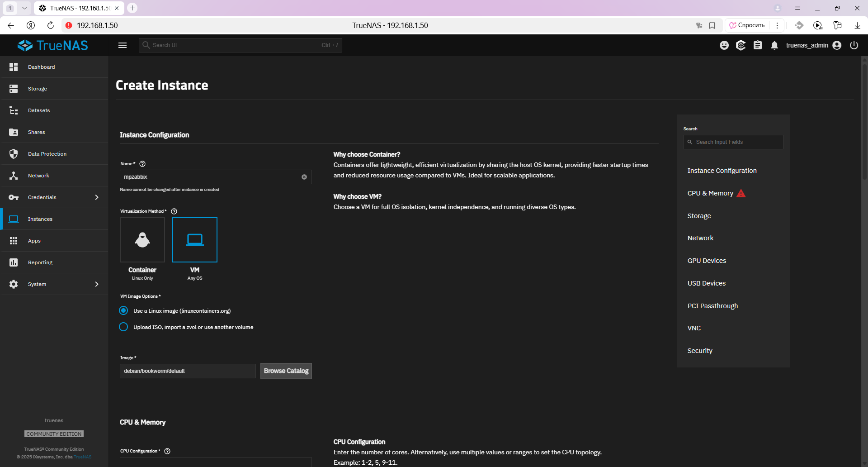The image size is (868, 467).
Task: Click the Shares folder icon
Action: (x=14, y=132)
